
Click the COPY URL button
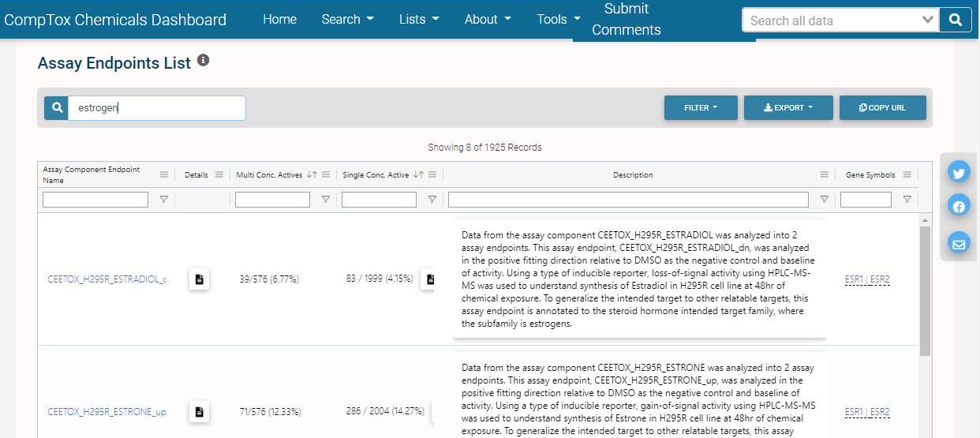pos(883,108)
